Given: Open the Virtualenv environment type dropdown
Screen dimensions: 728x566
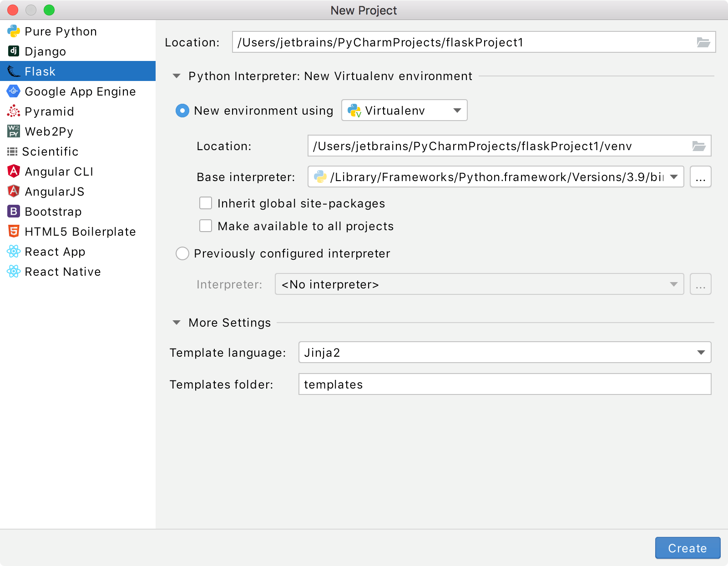Looking at the screenshot, I should [457, 110].
